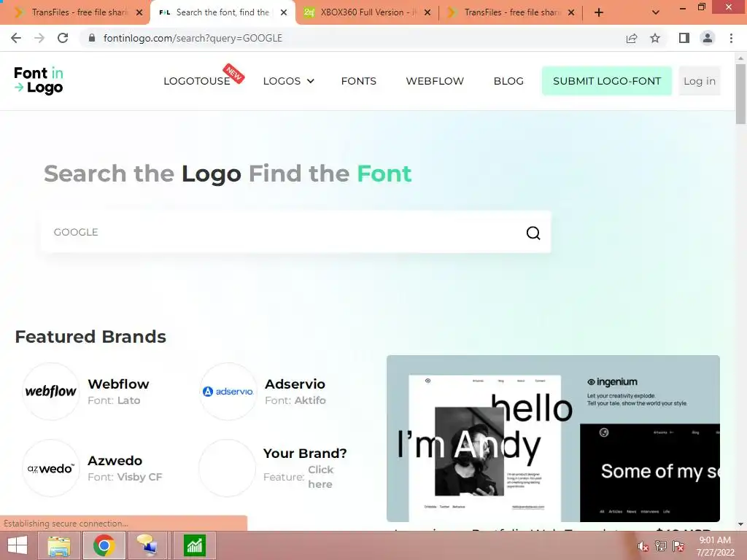This screenshot has height=560, width=747.
Task: Open Adservio brand logo circle
Action: [x=228, y=392]
